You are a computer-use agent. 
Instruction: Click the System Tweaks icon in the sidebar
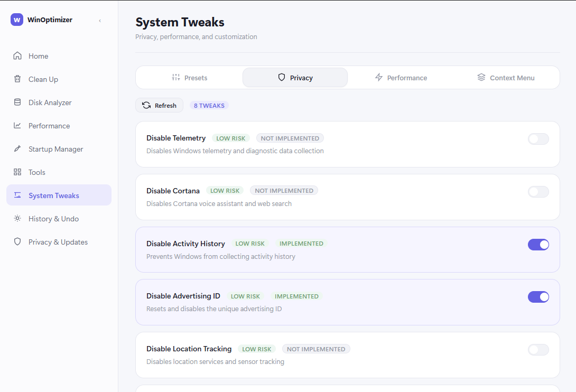[x=17, y=195]
